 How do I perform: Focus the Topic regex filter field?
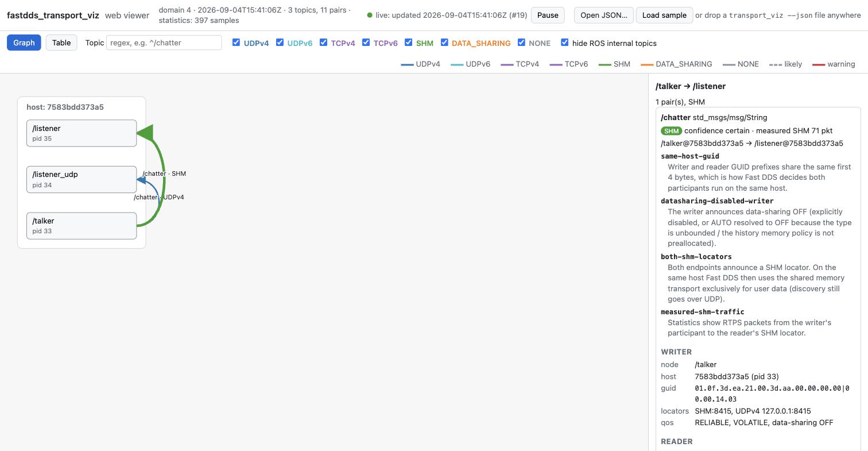click(x=164, y=43)
